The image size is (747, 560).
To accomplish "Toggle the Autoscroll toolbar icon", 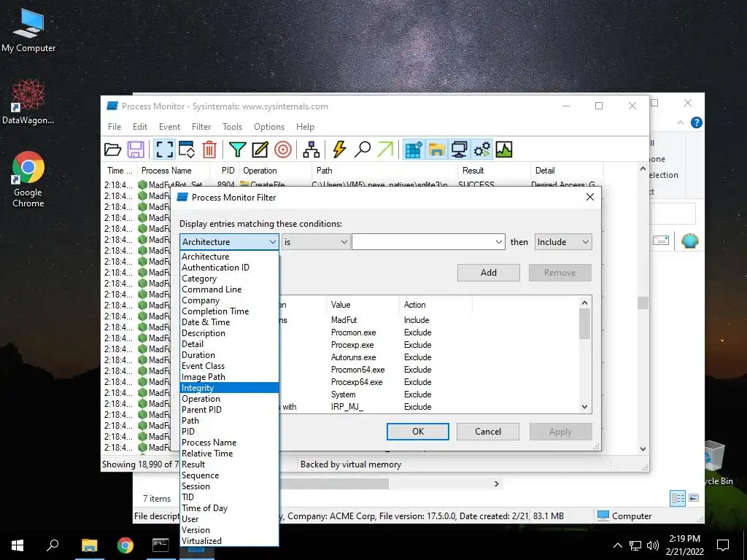I will click(x=186, y=149).
